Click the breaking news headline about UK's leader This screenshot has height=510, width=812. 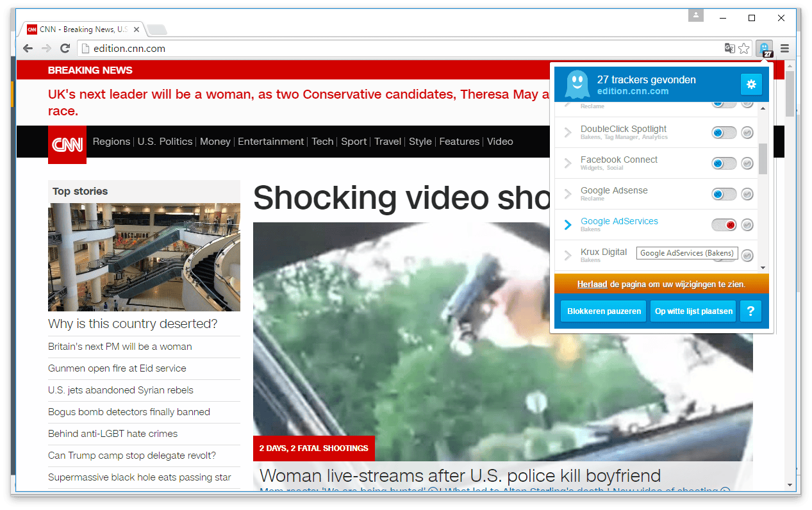(299, 103)
